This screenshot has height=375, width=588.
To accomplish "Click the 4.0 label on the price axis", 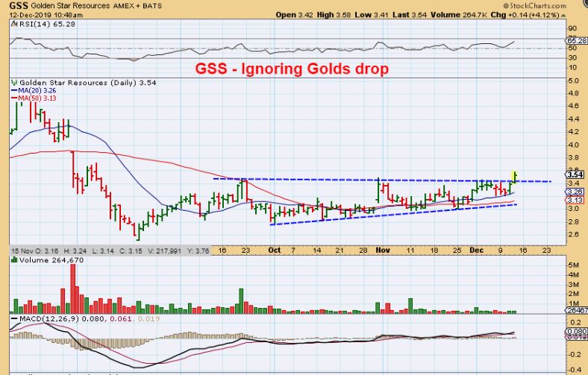I will [x=573, y=145].
